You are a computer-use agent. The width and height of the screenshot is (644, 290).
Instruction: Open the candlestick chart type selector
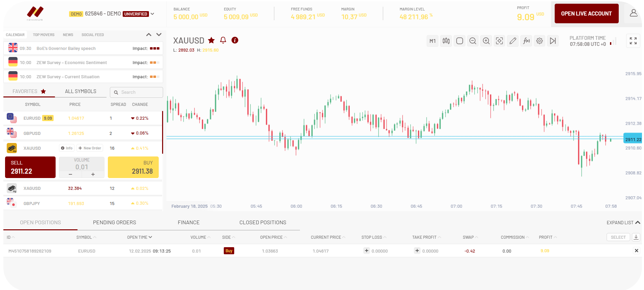pos(446,41)
